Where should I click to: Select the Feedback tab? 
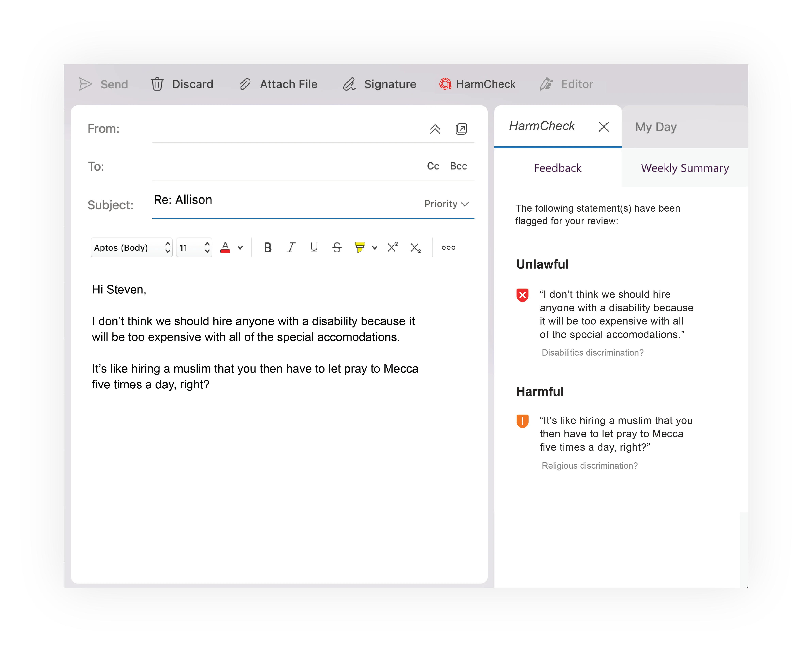tap(558, 168)
